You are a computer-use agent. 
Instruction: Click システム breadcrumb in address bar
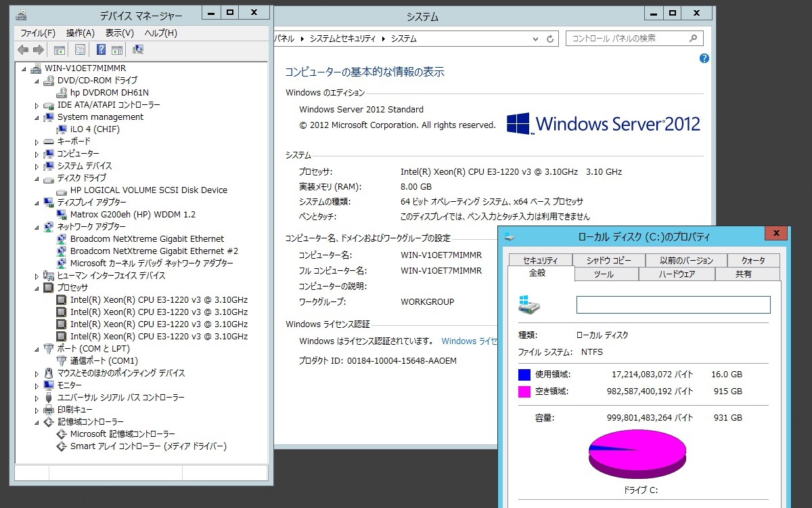coord(404,39)
